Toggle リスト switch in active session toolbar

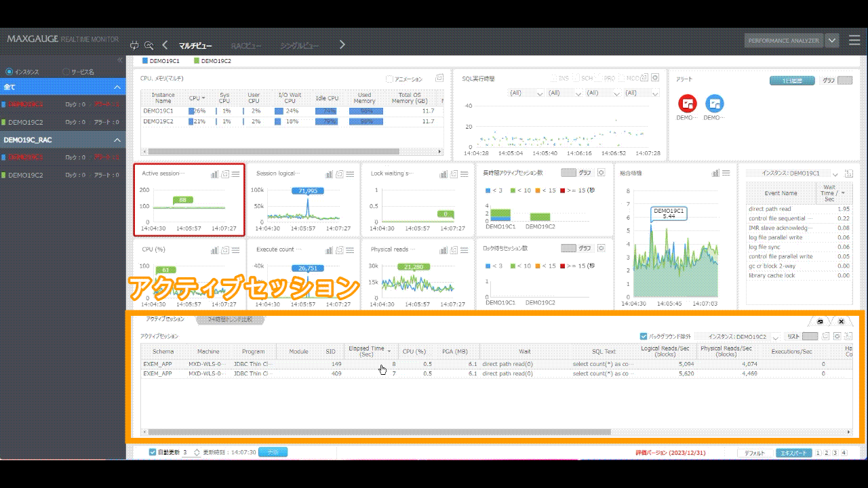point(810,336)
